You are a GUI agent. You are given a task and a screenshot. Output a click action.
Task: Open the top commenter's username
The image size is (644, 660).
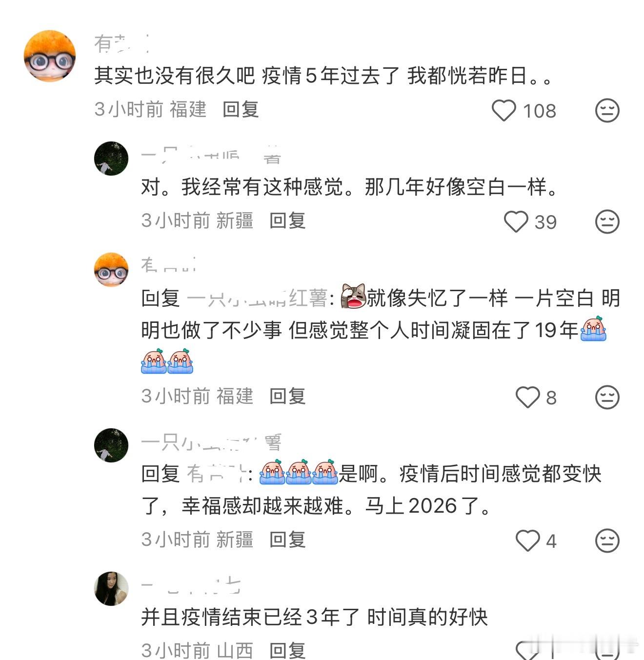tap(121, 44)
